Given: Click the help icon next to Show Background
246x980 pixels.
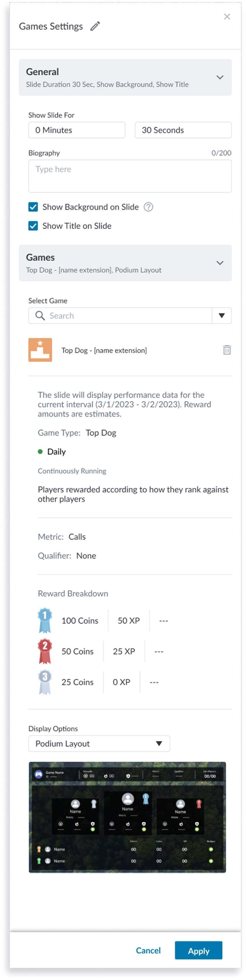Looking at the screenshot, I should [148, 207].
